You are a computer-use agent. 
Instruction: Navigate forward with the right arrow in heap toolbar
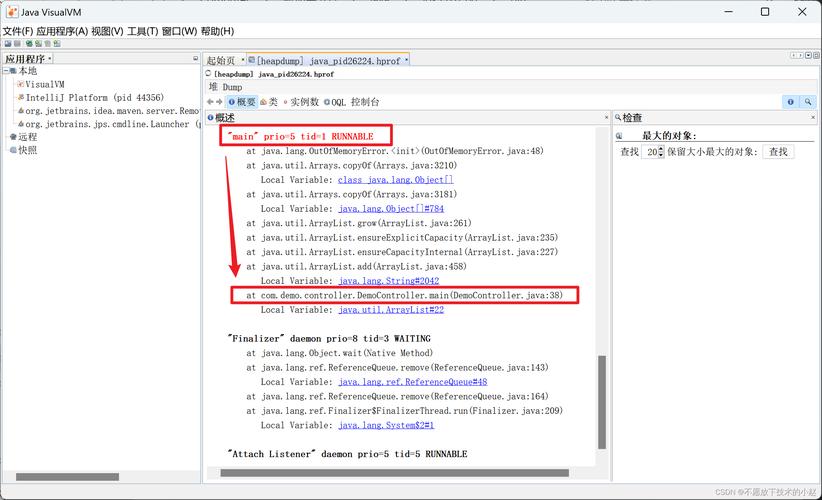[219, 102]
